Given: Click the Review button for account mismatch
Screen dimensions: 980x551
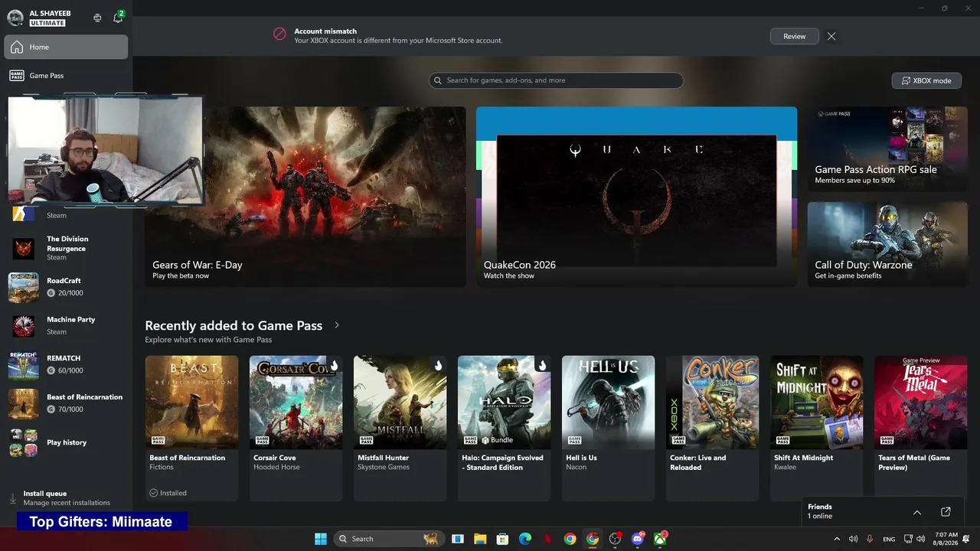Looking at the screenshot, I should [x=794, y=36].
